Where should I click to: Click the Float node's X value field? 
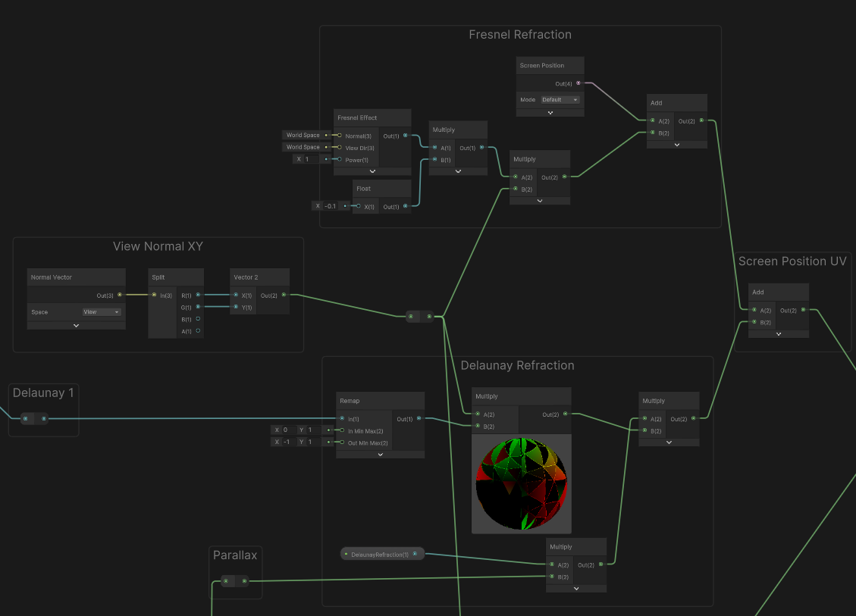tap(331, 206)
